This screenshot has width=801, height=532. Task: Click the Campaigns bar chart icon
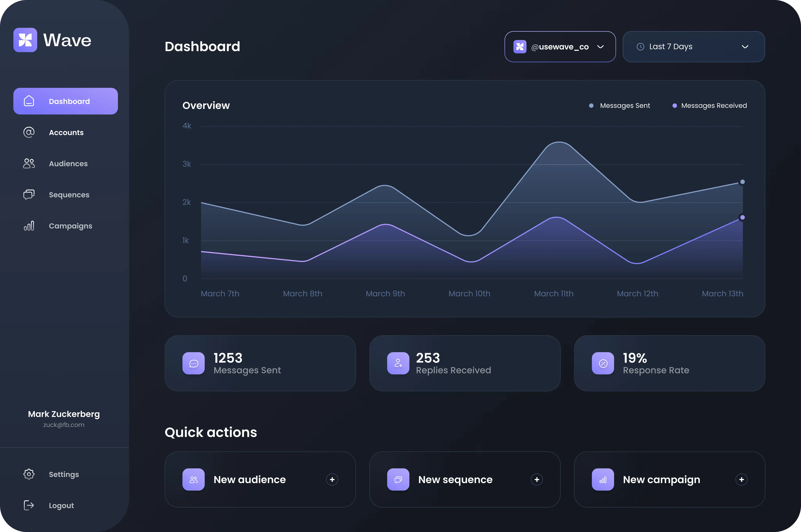29,225
